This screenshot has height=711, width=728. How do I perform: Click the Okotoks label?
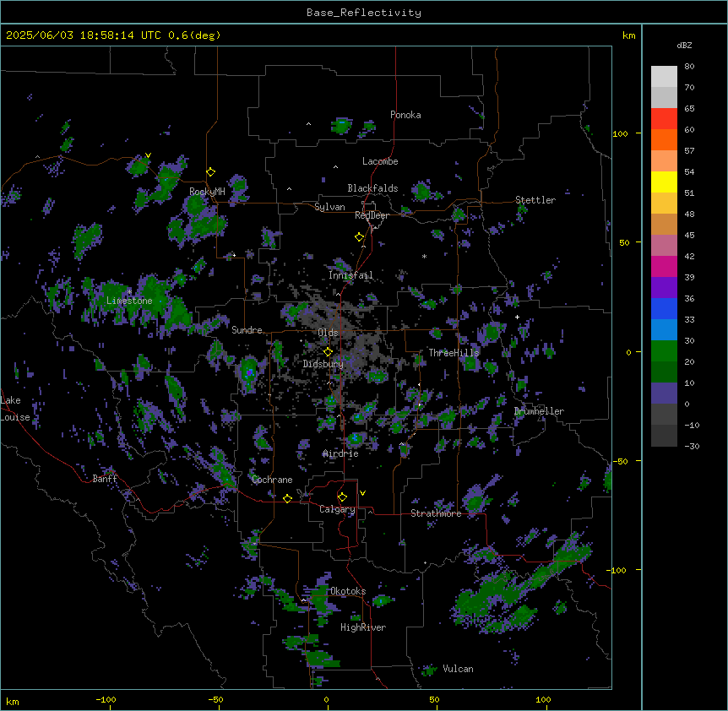[348, 591]
